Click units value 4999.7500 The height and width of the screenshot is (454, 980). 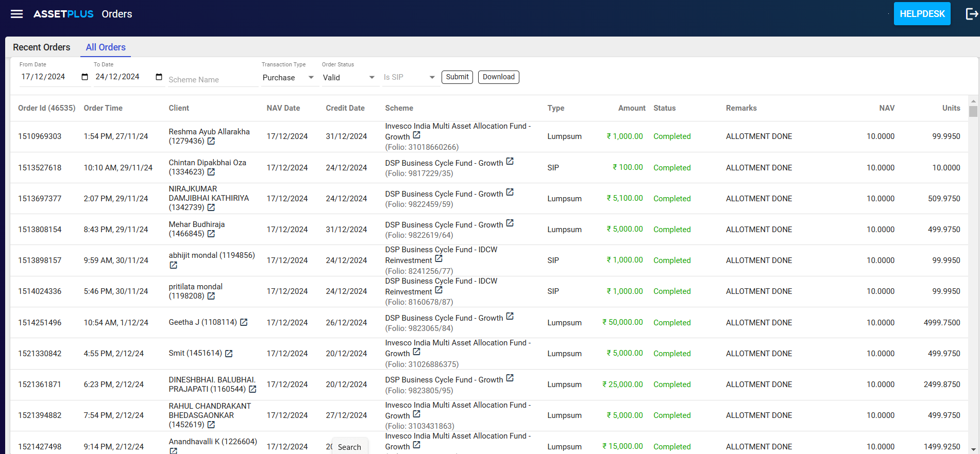942,323
